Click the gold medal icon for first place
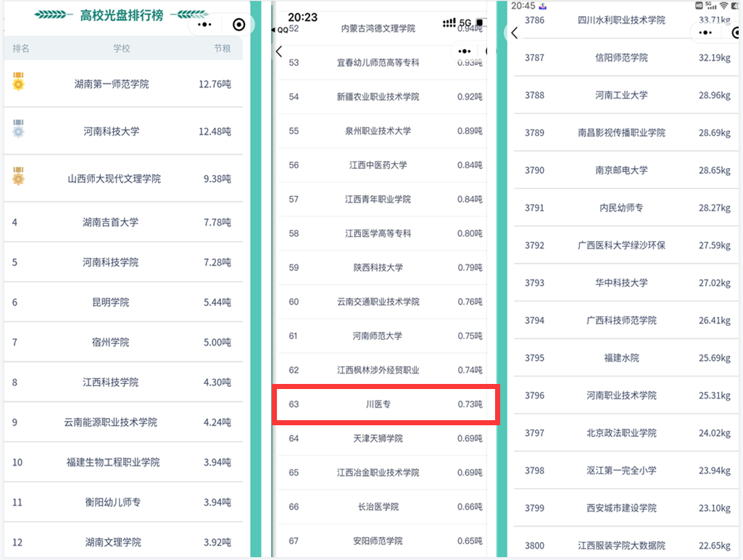 (x=19, y=83)
